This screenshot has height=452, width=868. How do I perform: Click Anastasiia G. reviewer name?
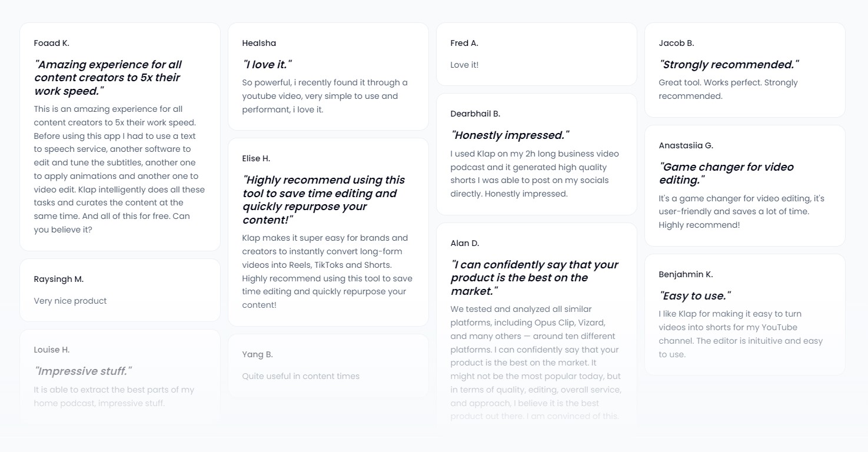click(x=686, y=145)
